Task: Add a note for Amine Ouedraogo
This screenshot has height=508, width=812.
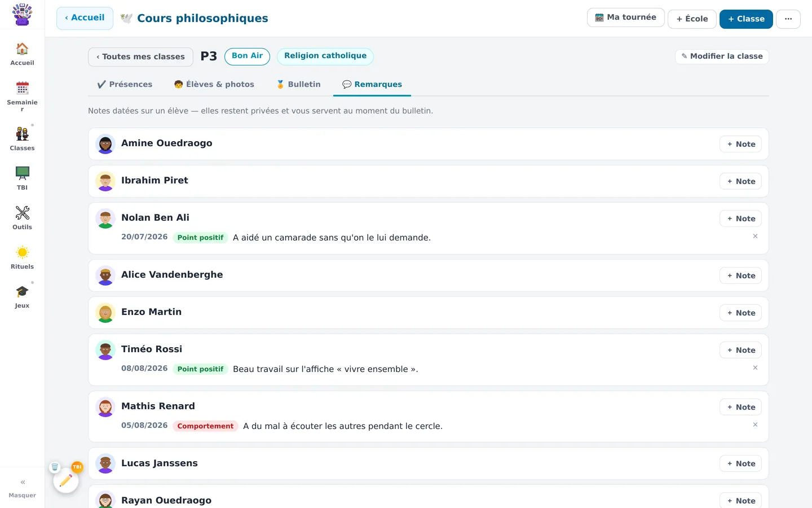Action: tap(741, 144)
